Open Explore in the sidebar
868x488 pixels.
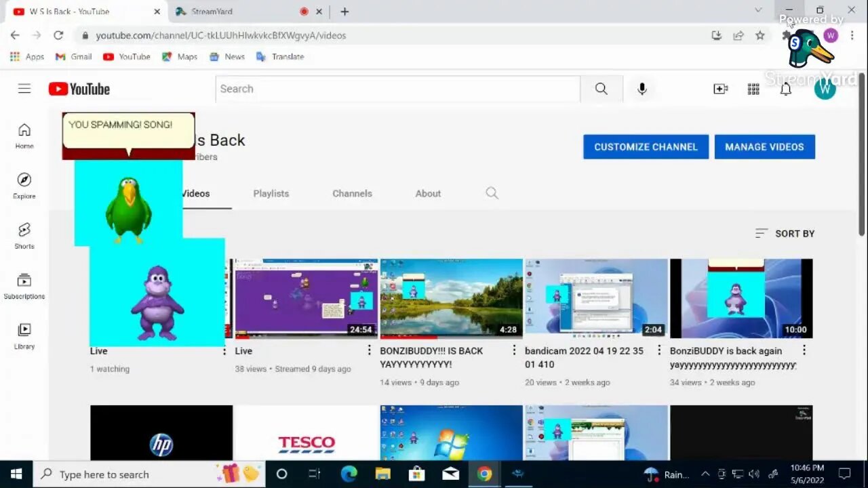click(24, 186)
